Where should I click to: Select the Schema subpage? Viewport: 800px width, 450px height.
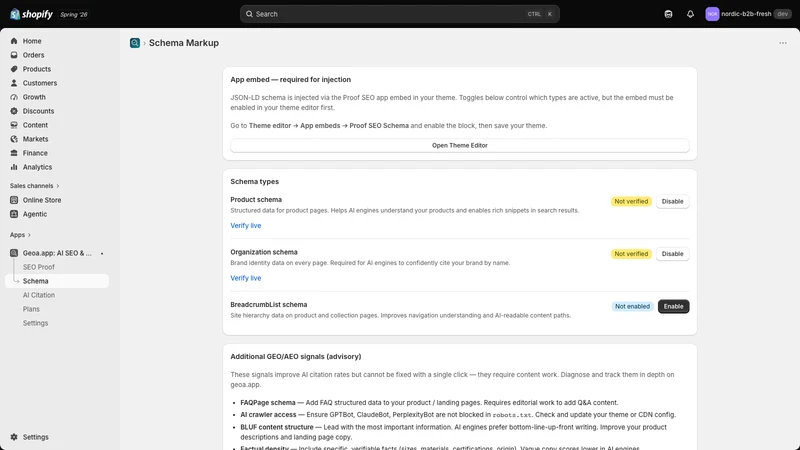point(57,281)
